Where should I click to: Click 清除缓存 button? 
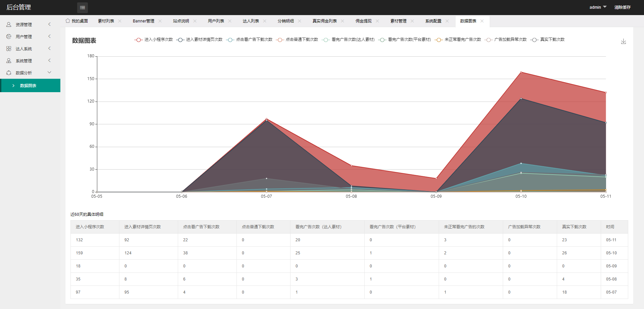[x=623, y=7]
